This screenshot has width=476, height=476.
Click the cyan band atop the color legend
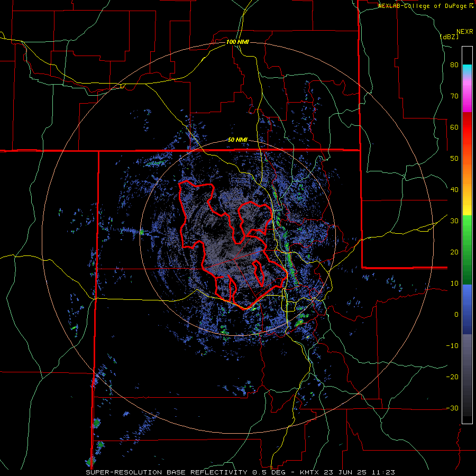tap(467, 69)
